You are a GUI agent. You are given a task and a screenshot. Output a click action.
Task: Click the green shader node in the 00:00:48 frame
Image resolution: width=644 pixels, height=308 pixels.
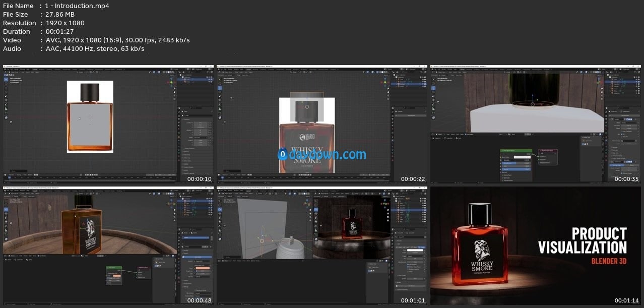[x=114, y=275]
